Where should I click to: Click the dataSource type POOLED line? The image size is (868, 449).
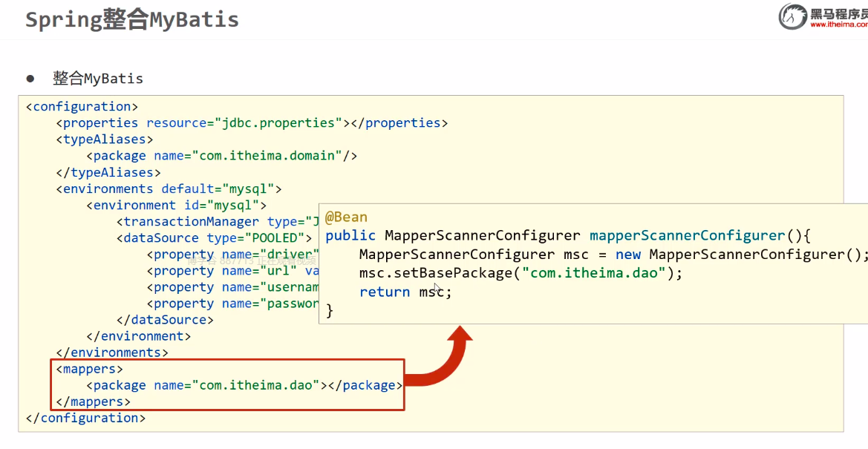[214, 237]
